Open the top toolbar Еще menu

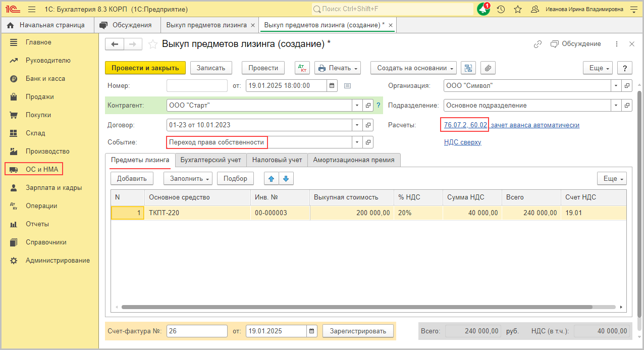pyautogui.click(x=598, y=68)
